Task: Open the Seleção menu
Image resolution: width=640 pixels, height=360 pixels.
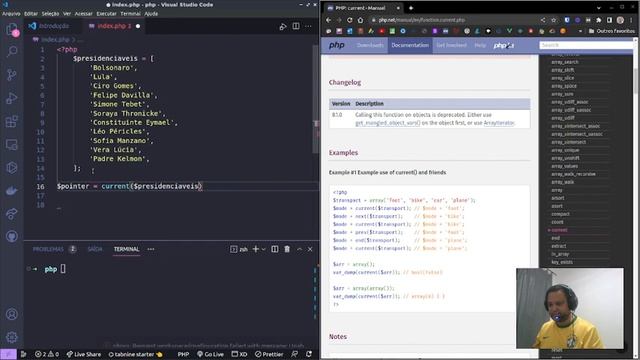Action: tap(50, 13)
